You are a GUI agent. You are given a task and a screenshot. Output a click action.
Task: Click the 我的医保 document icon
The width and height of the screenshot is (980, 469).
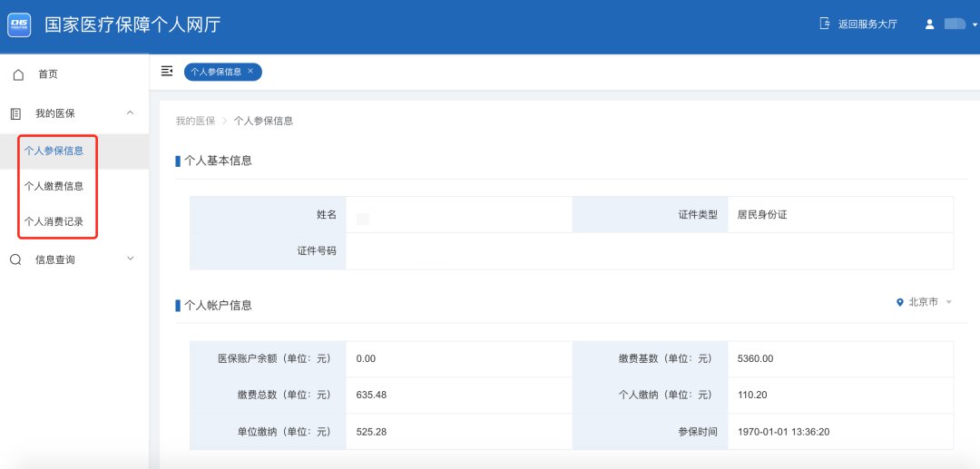[15, 113]
